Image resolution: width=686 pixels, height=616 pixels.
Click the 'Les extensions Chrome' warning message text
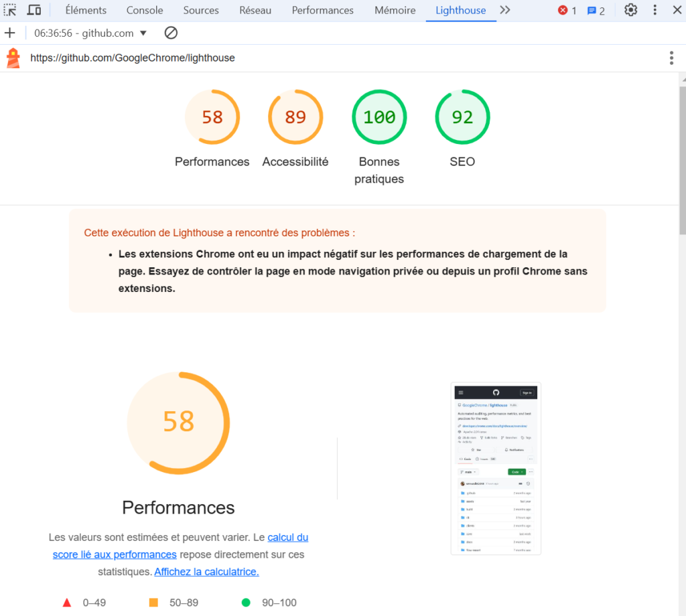pyautogui.click(x=352, y=271)
